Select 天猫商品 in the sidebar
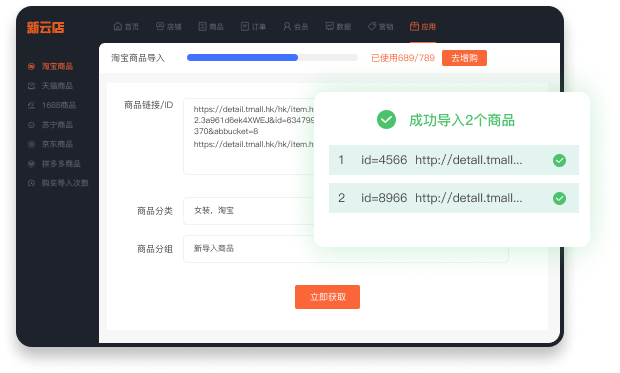620x373 pixels. [x=57, y=86]
